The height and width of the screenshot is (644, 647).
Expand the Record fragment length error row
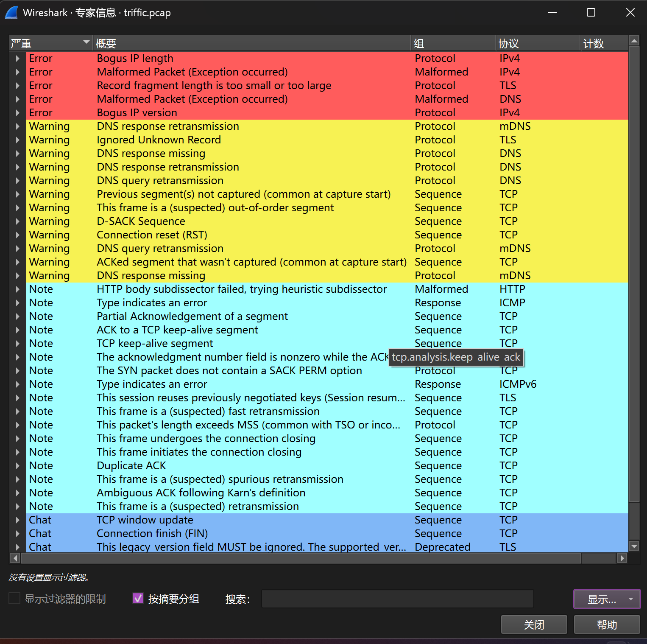(17, 86)
